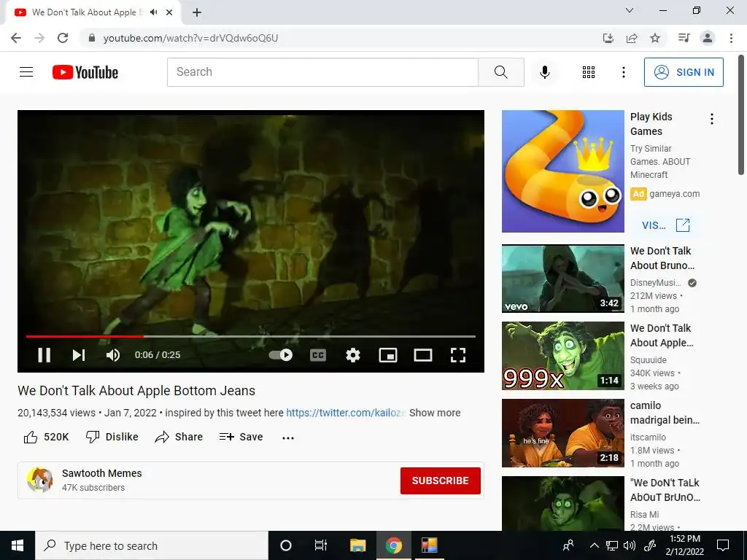Open the Windows notification center
Viewport: 747px width, 560px height.
click(723, 545)
